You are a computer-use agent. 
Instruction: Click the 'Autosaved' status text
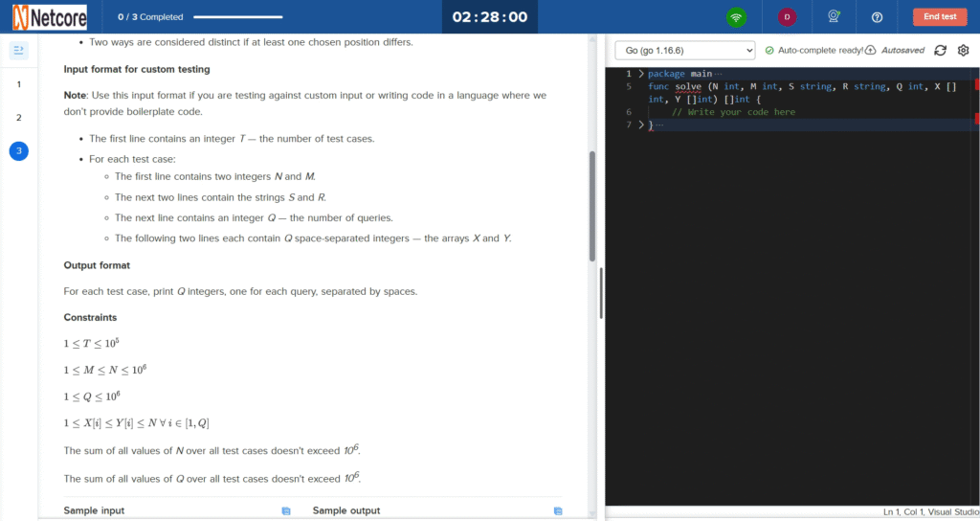pos(902,50)
